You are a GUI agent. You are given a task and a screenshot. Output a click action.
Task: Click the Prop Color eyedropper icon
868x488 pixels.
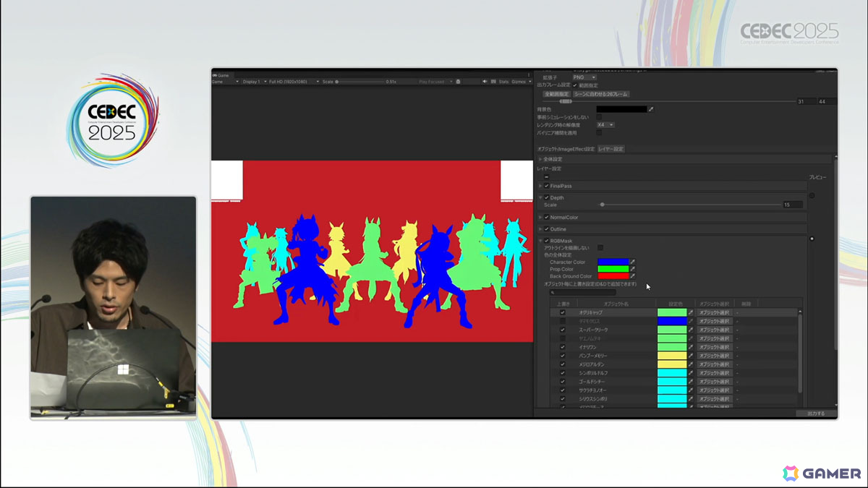[x=633, y=269]
